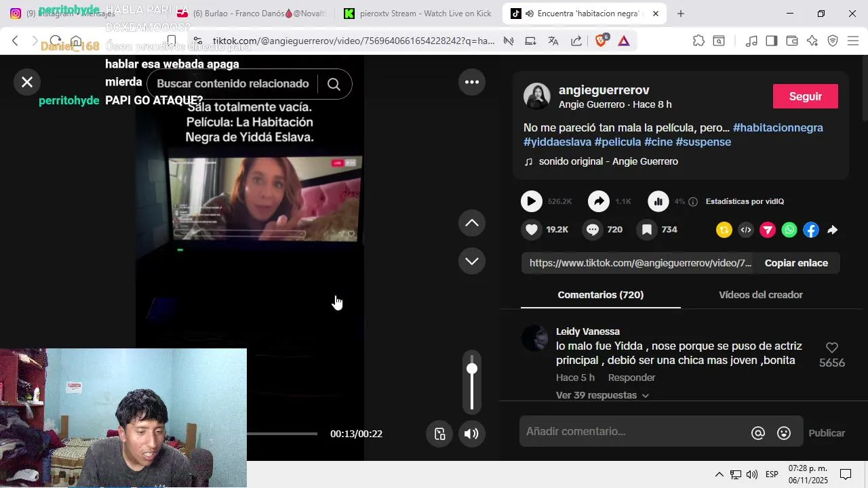Switch to 'Vídeos del creador' tab
The image size is (868, 488).
point(761,295)
